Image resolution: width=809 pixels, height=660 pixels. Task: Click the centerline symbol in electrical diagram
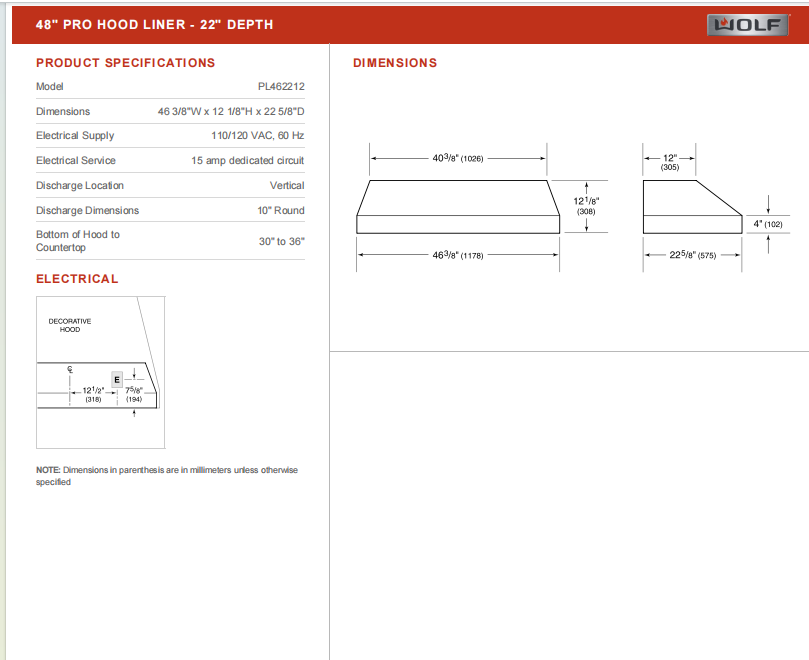pos(70,369)
